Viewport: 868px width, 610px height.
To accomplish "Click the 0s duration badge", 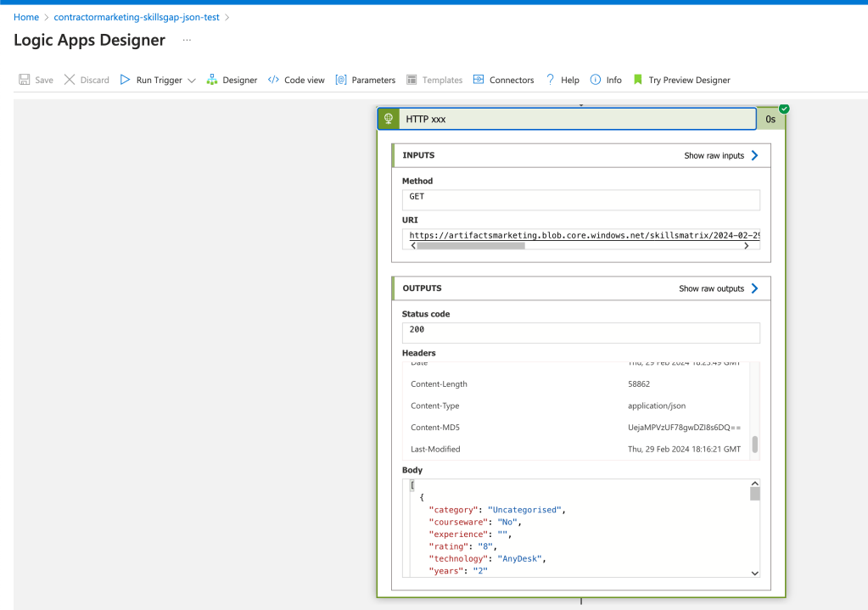I will (770, 119).
